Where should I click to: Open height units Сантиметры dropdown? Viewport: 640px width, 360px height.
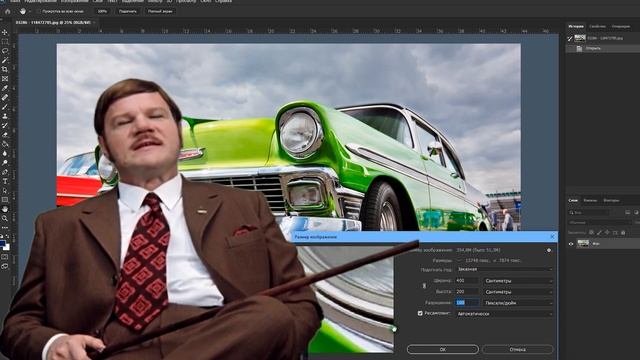(518, 292)
